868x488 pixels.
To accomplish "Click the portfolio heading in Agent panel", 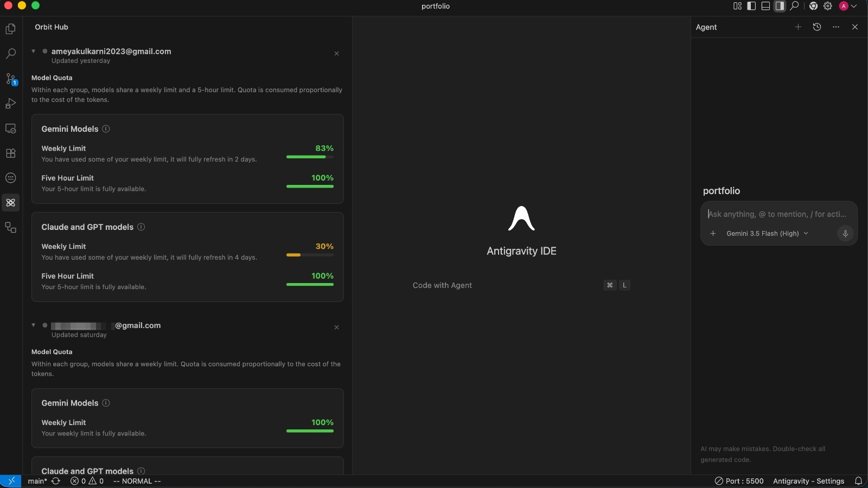I will tap(722, 191).
